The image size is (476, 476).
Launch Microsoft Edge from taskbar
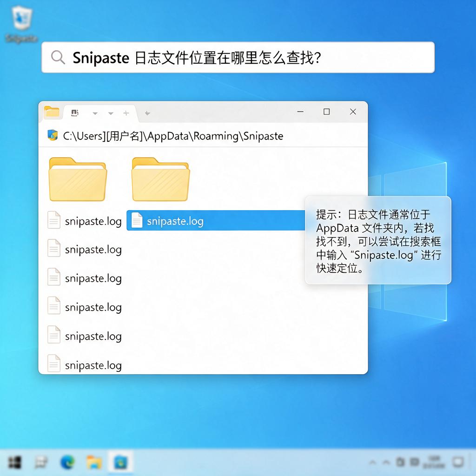[67, 463]
